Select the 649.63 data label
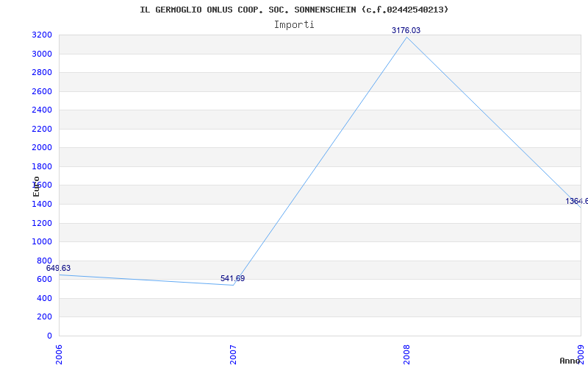This screenshot has width=588, height=368. click(59, 268)
